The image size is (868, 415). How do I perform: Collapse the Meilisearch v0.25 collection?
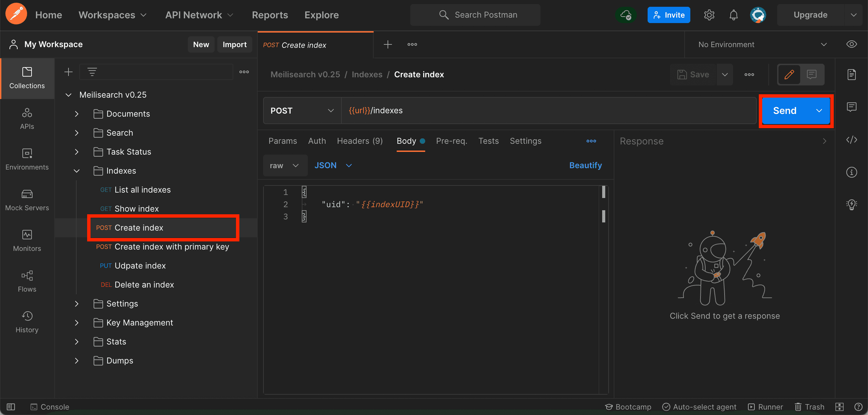click(68, 95)
